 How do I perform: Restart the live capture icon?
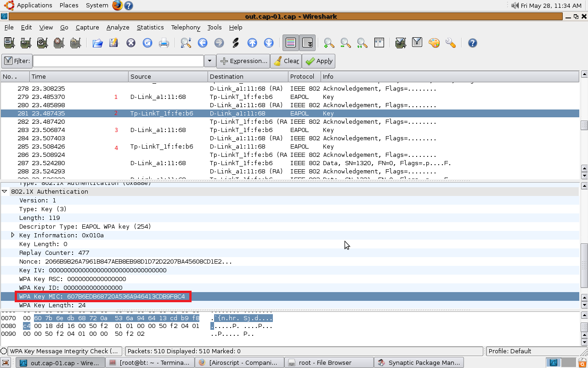pos(75,43)
